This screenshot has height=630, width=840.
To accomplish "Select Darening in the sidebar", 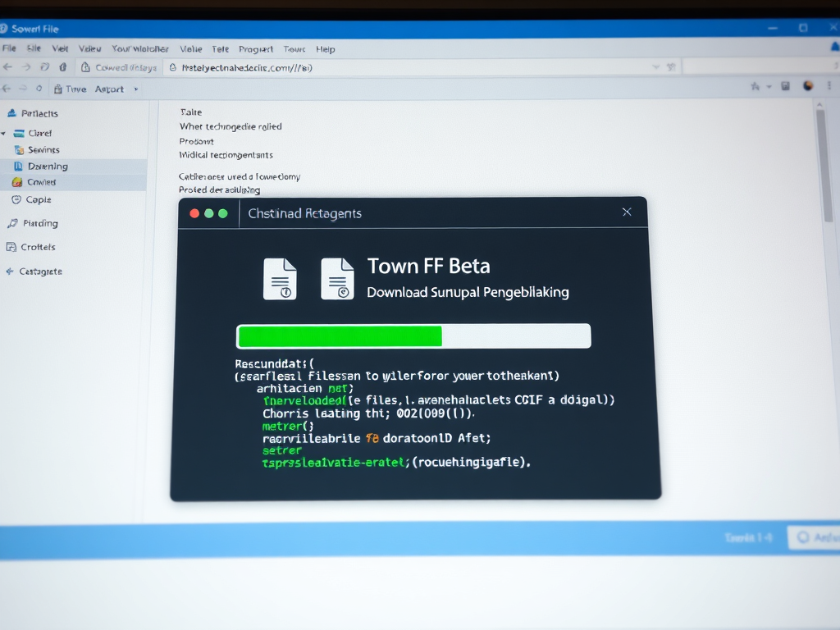I will click(47, 167).
